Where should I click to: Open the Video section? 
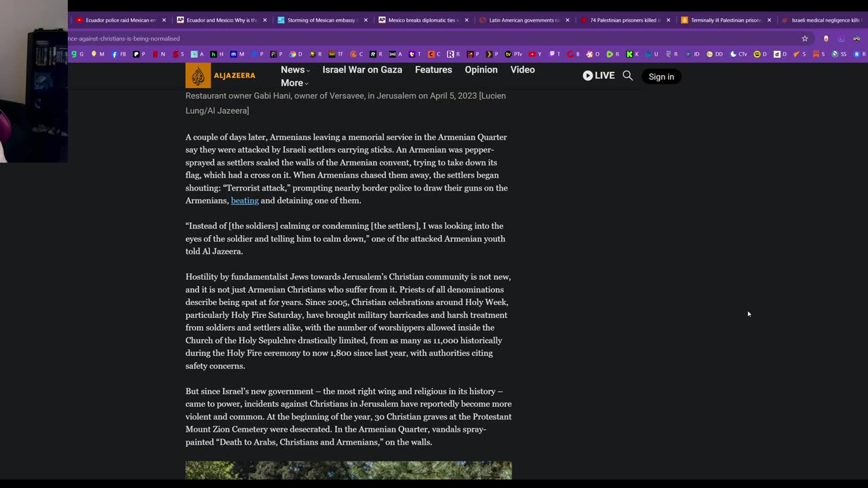522,70
